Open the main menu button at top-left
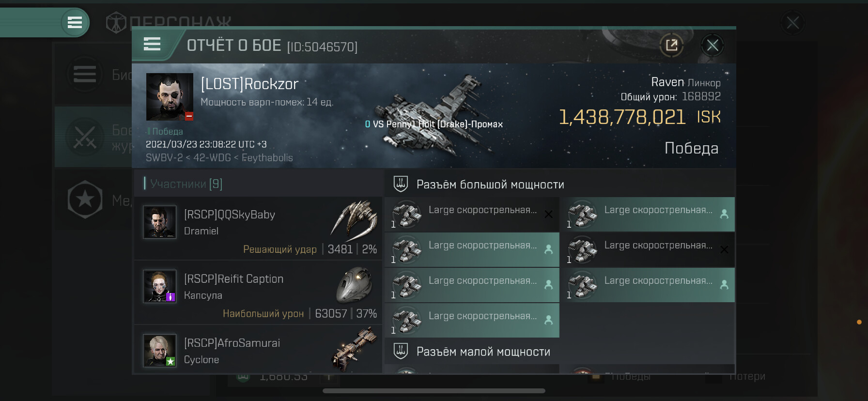 (75, 22)
